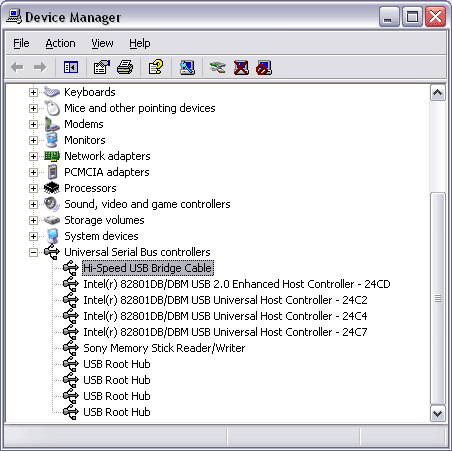Expand the Modems category
Screen dimensions: 452x451
[x=33, y=124]
